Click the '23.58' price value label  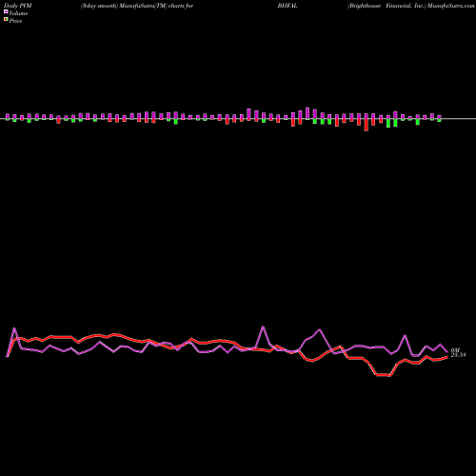coord(458,355)
